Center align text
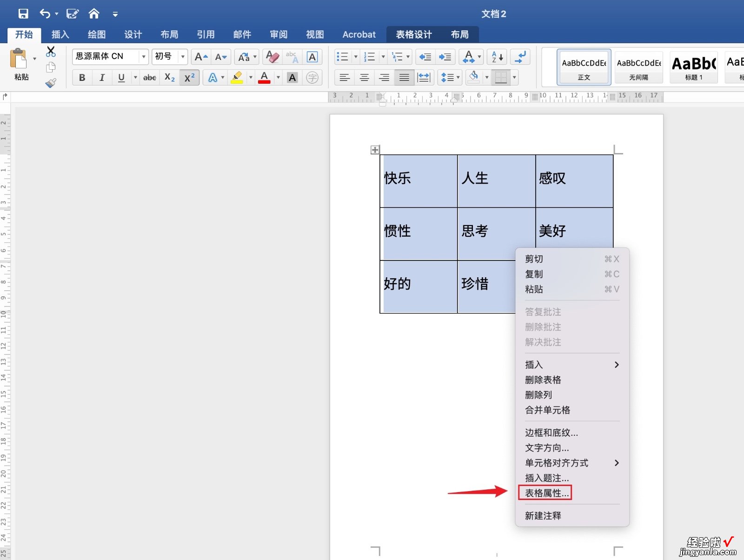This screenshot has width=744, height=560. tap(365, 78)
